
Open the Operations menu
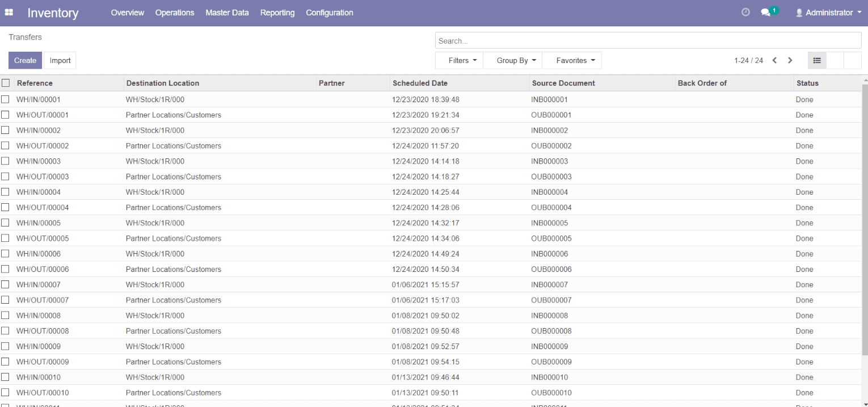click(175, 12)
